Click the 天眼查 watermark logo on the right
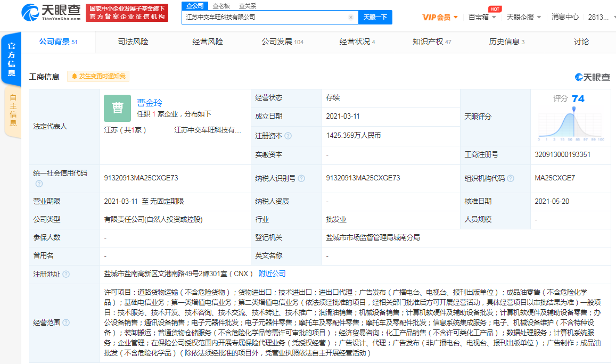The height and width of the screenshot is (364, 616). (592, 77)
